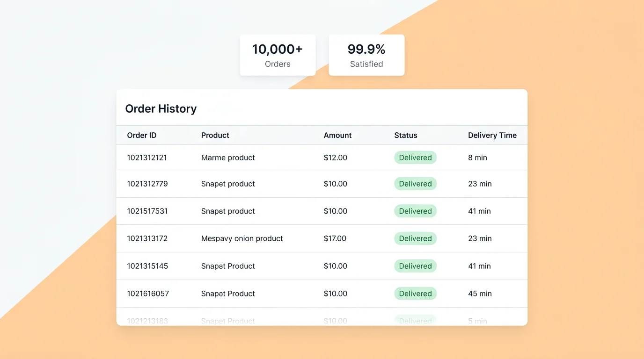This screenshot has width=644, height=359.
Task: Click $10.00 amount for order 1021616057
Action: click(x=336, y=294)
